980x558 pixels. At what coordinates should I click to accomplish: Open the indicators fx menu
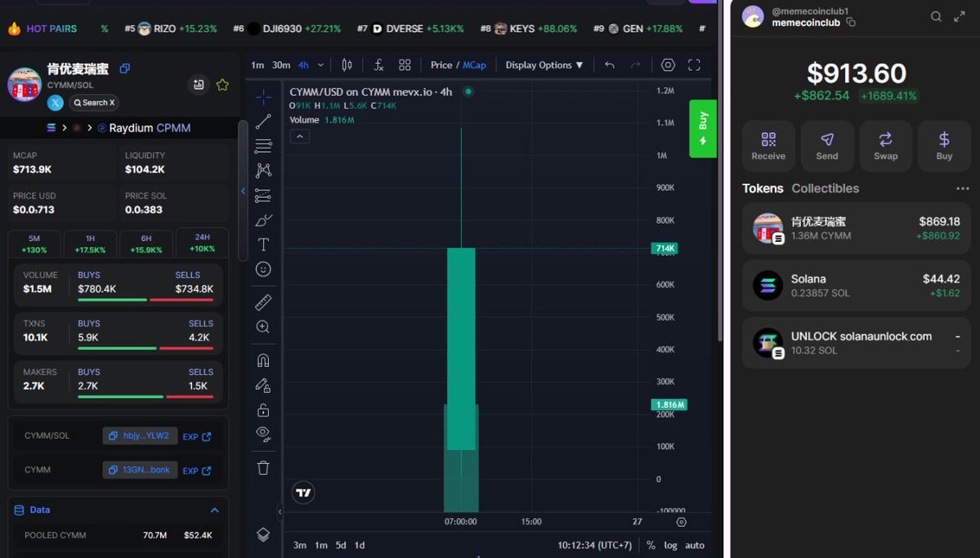coord(378,65)
